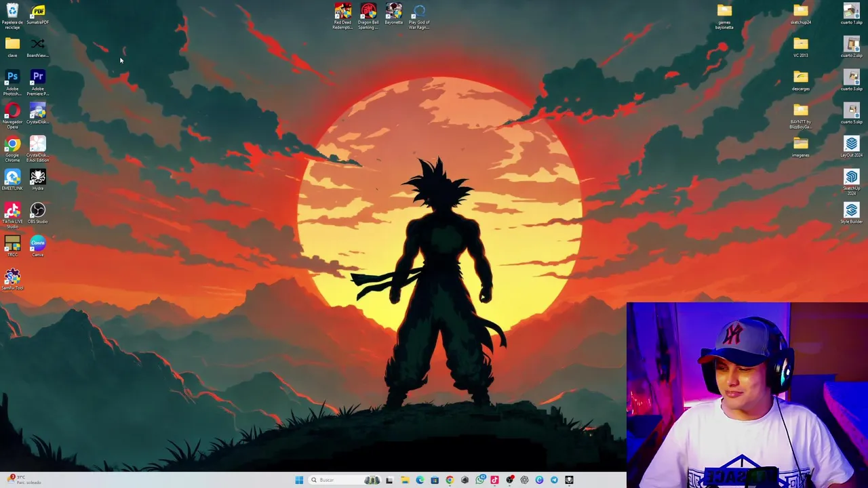This screenshot has height=488, width=868.
Task: Select the 'games bayonetta' folder
Action: pos(724,16)
